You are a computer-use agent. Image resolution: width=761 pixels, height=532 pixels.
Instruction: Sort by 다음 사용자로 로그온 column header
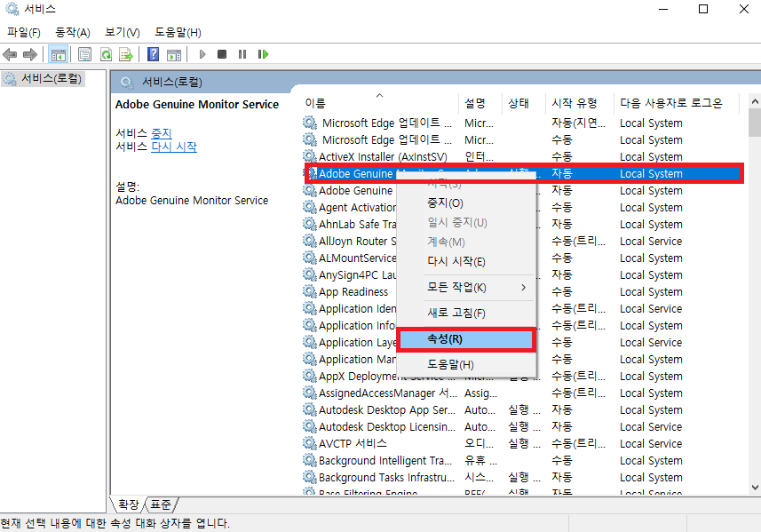pyautogui.click(x=677, y=103)
